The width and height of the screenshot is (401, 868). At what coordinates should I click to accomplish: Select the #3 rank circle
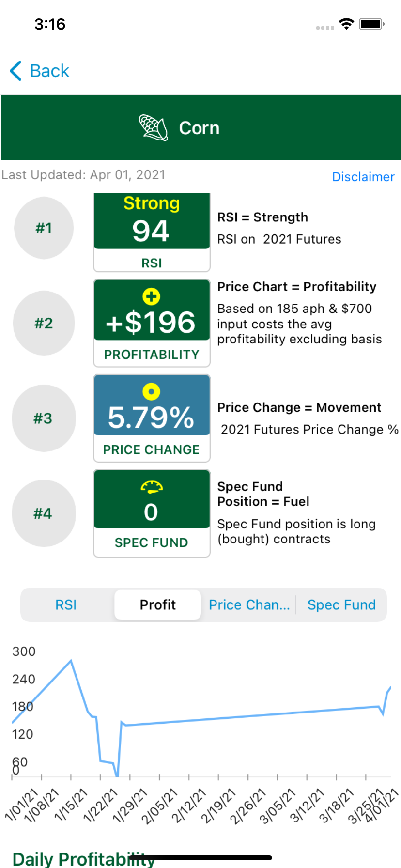coord(44,418)
